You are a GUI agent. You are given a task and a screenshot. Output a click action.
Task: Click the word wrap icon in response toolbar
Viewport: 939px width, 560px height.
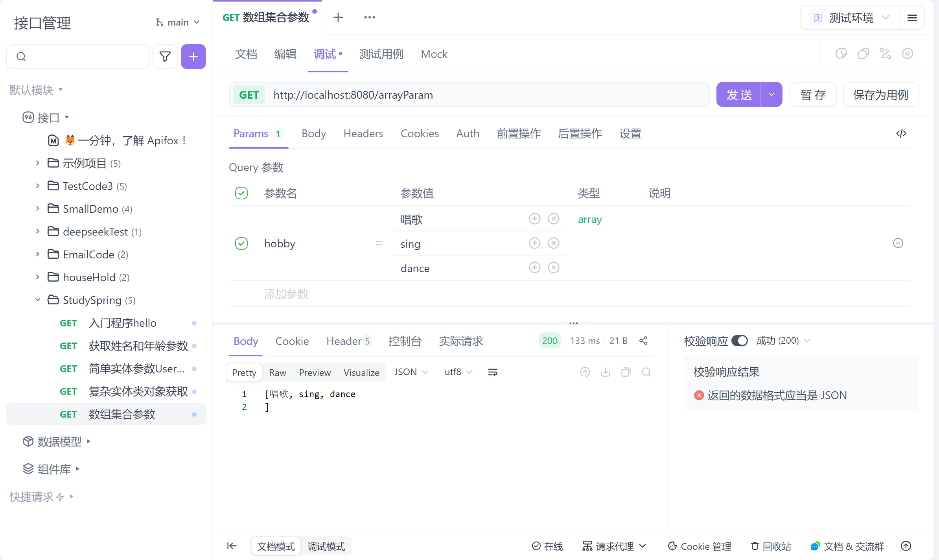point(492,372)
